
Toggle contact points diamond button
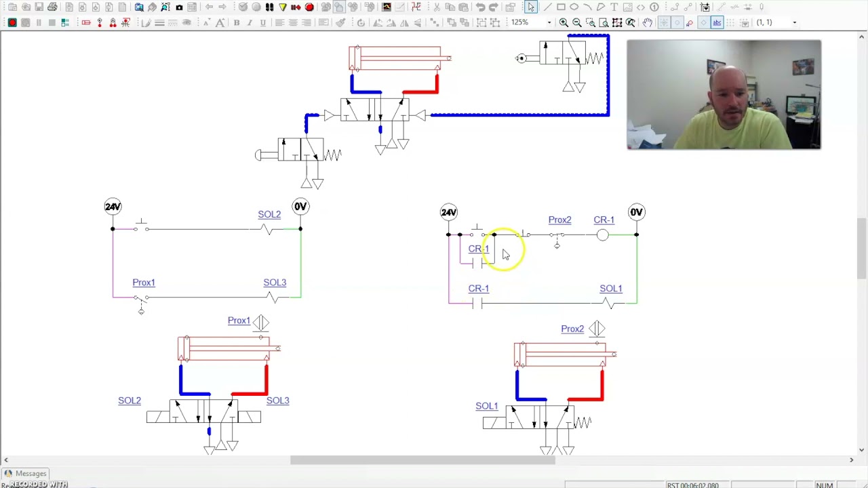tap(703, 22)
